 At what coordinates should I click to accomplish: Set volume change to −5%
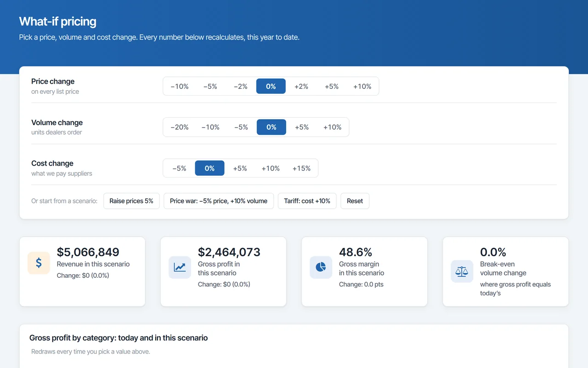tap(241, 127)
